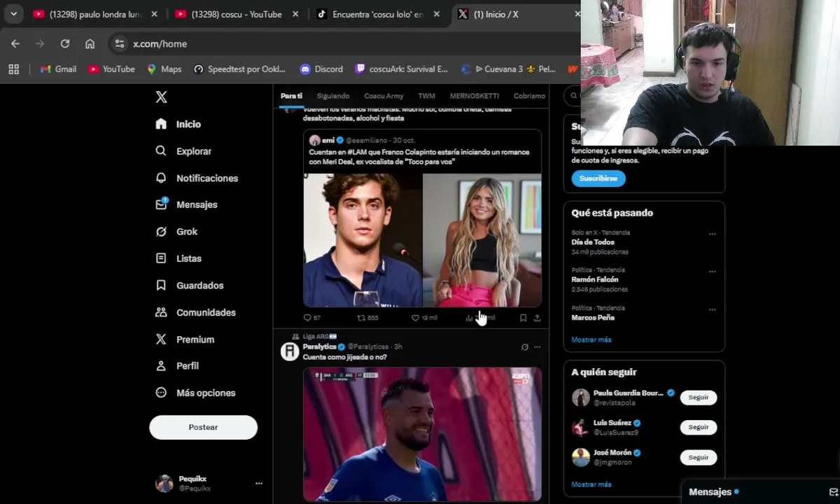Open Listas from sidebar
Image resolution: width=840 pixels, height=504 pixels.
click(x=178, y=258)
